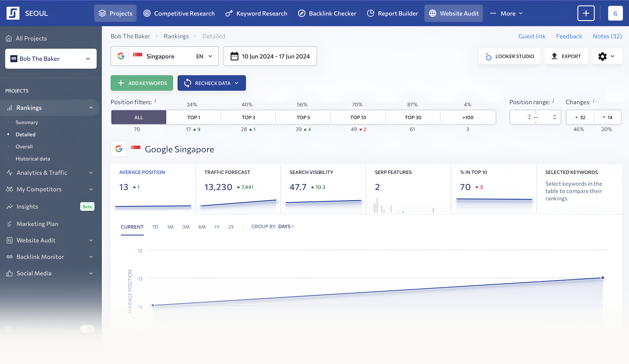Open the date range picker calendar
The height and width of the screenshot is (364, 629).
click(270, 56)
